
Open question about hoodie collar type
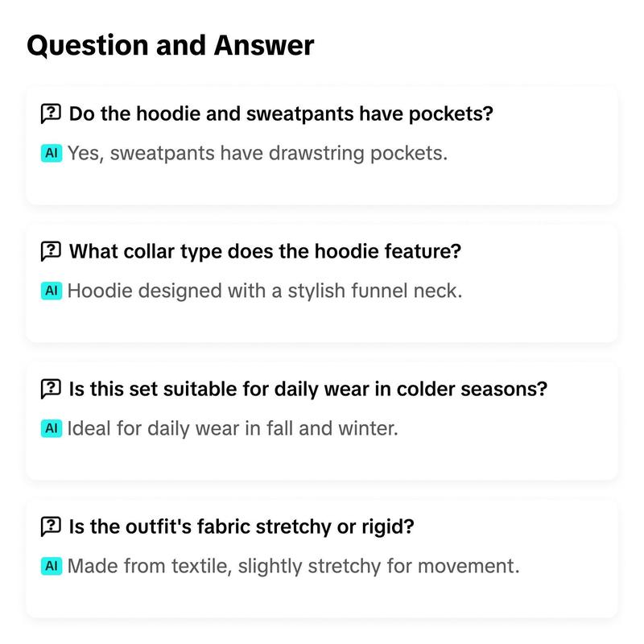pos(265,251)
